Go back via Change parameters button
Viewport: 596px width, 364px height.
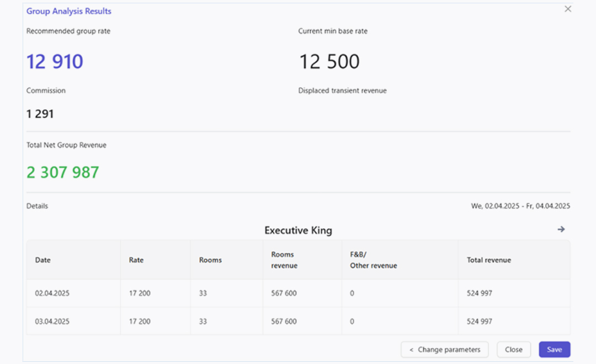click(x=445, y=350)
